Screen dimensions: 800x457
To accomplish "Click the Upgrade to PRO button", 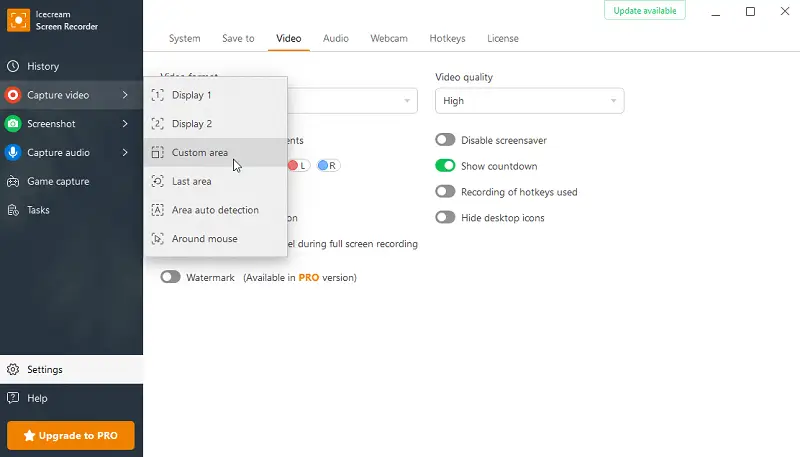I will [x=71, y=436].
